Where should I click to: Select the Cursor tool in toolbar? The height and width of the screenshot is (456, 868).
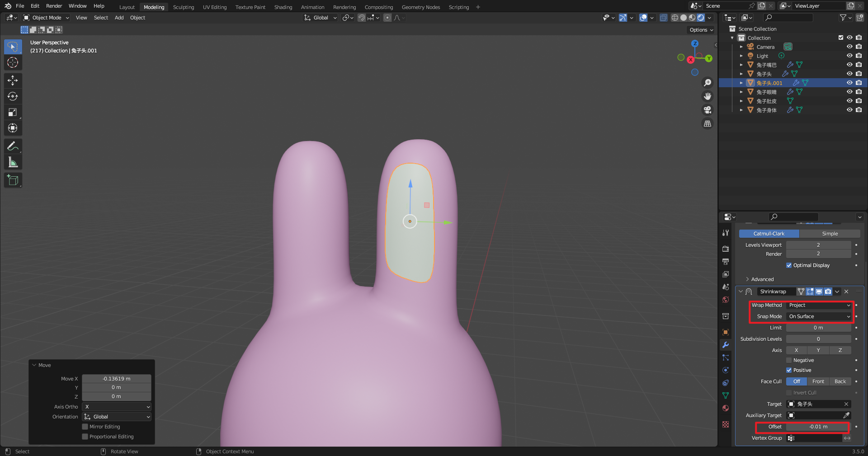pyautogui.click(x=13, y=62)
